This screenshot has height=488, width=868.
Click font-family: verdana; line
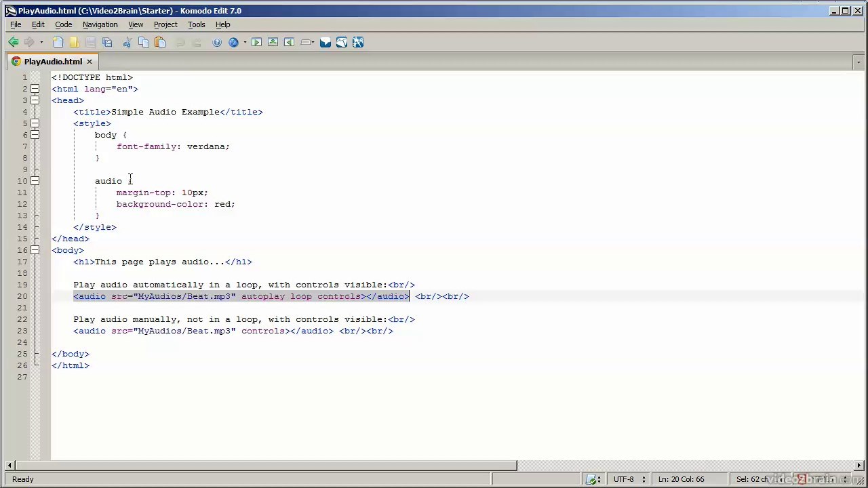click(173, 146)
